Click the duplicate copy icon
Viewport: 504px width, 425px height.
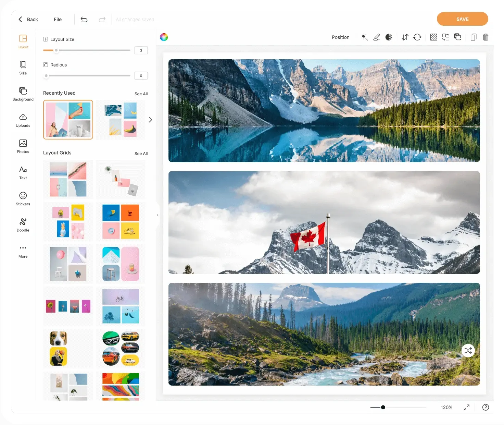474,37
